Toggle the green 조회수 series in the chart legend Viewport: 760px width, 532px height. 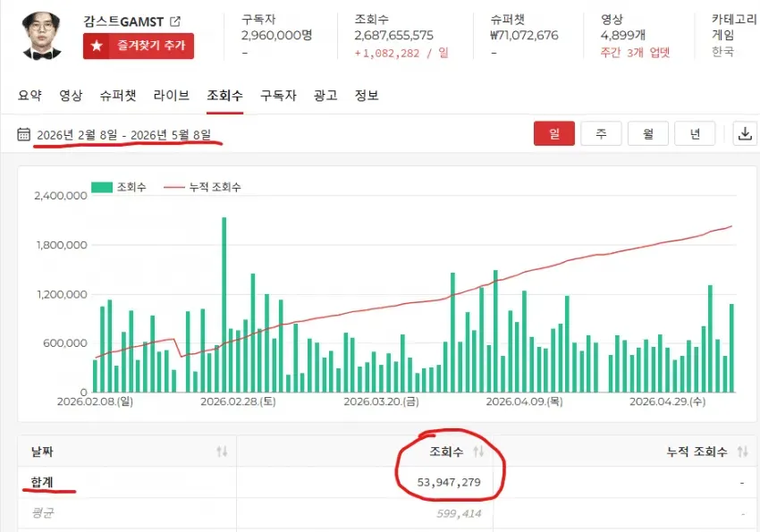[x=119, y=187]
